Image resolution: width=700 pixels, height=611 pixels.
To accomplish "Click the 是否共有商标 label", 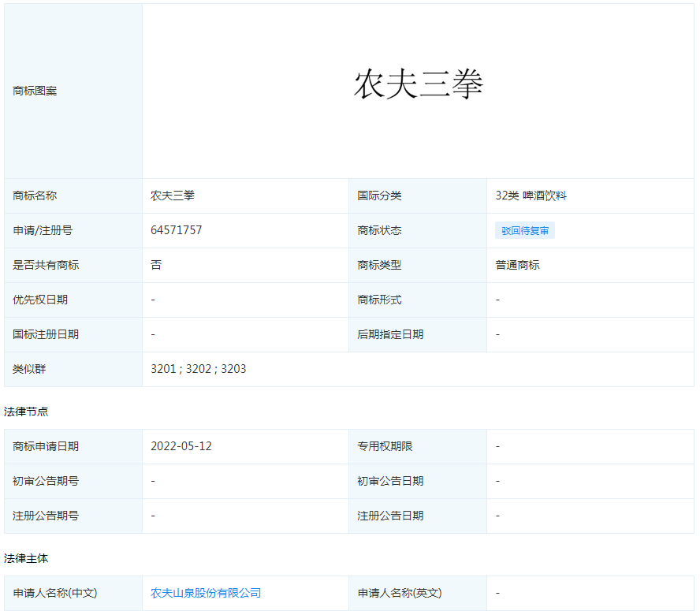I will [46, 265].
